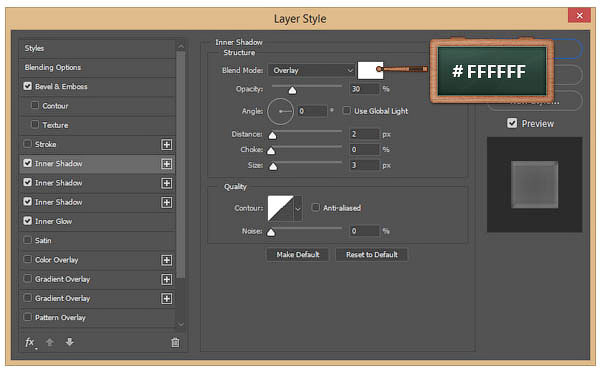Click the Reset to Default button
The height and width of the screenshot is (372, 600).
[x=372, y=255]
